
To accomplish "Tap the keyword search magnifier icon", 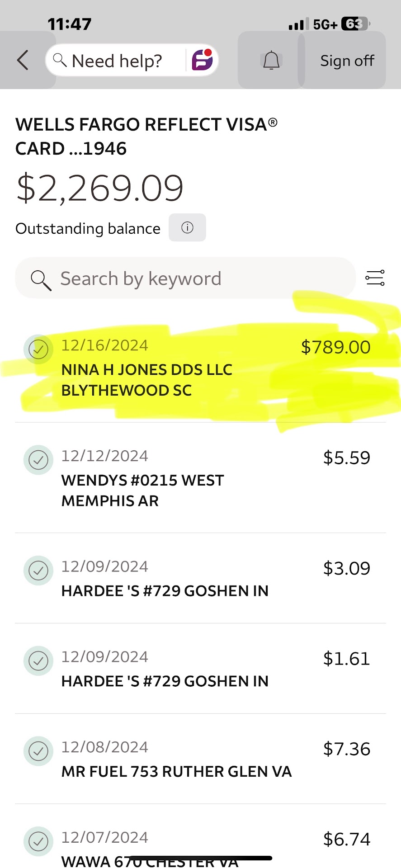I will coord(41,279).
